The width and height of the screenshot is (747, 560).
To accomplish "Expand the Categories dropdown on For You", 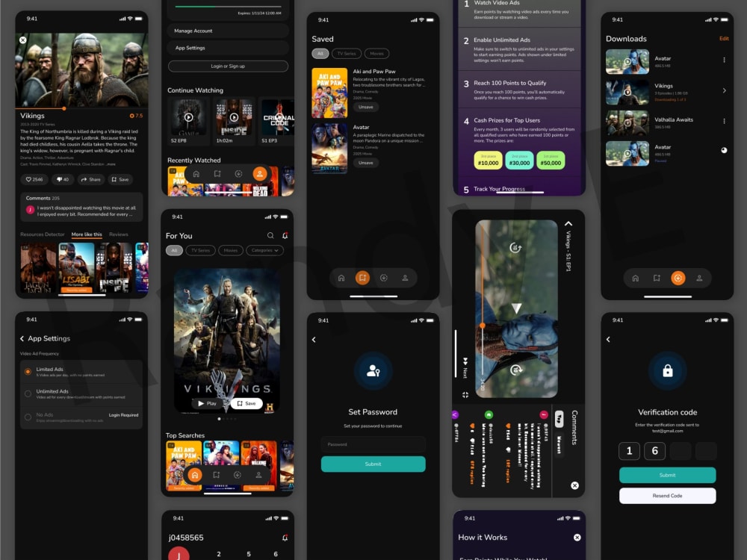I will coord(265,250).
